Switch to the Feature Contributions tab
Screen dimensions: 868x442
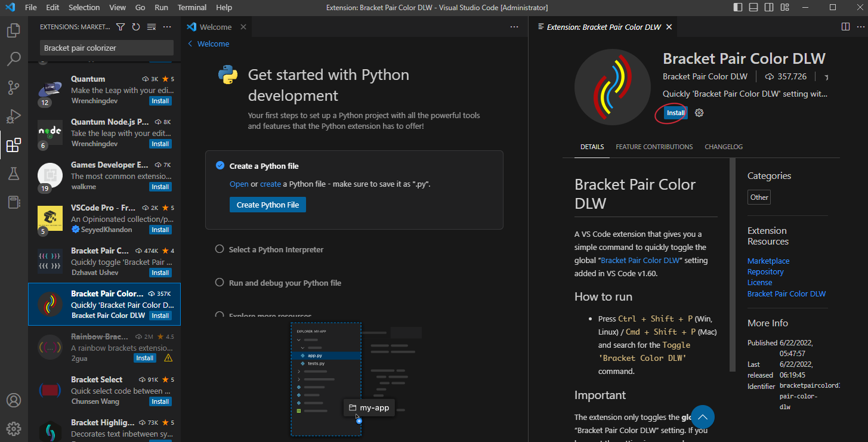tap(654, 147)
